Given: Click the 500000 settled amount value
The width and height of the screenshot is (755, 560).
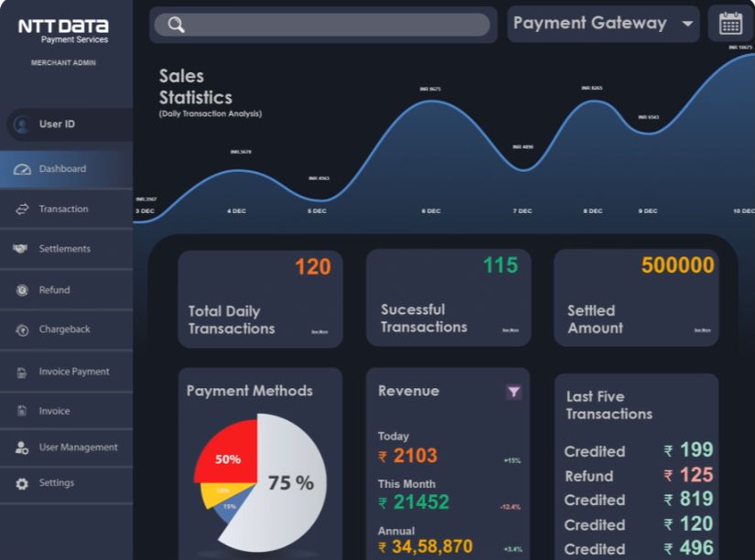Looking at the screenshot, I should coord(678,265).
